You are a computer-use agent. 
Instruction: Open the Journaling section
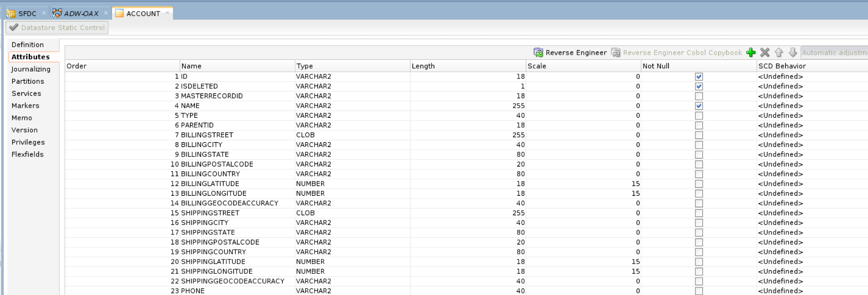tap(31, 69)
